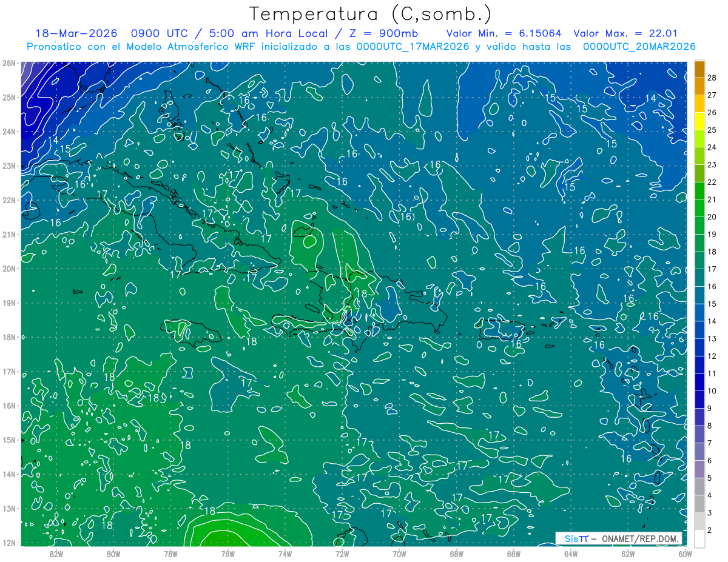This screenshot has height=562, width=728.
Task: Click the '19N' latitude label
Action: 9,303
